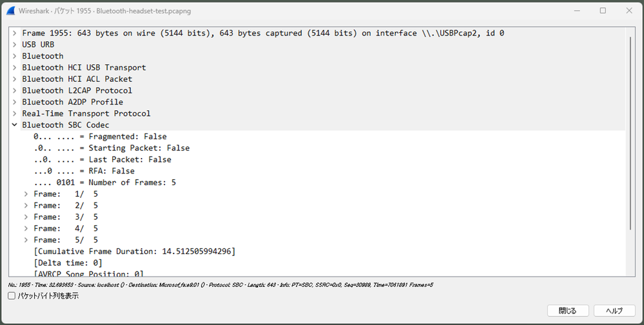Image resolution: width=644 pixels, height=325 pixels.
Task: Expand SBC Frame 5/5 details
Action: click(x=26, y=240)
